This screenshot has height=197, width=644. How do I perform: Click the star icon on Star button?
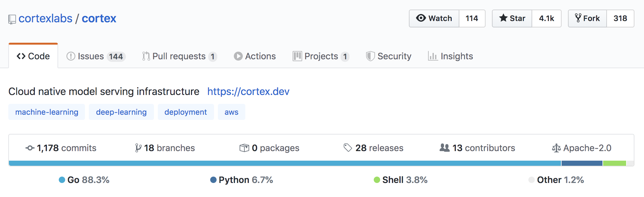(x=503, y=18)
